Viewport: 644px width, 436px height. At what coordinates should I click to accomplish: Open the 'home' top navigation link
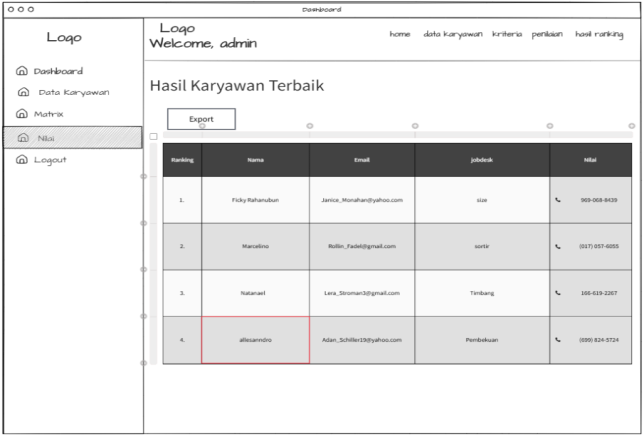pyautogui.click(x=400, y=34)
